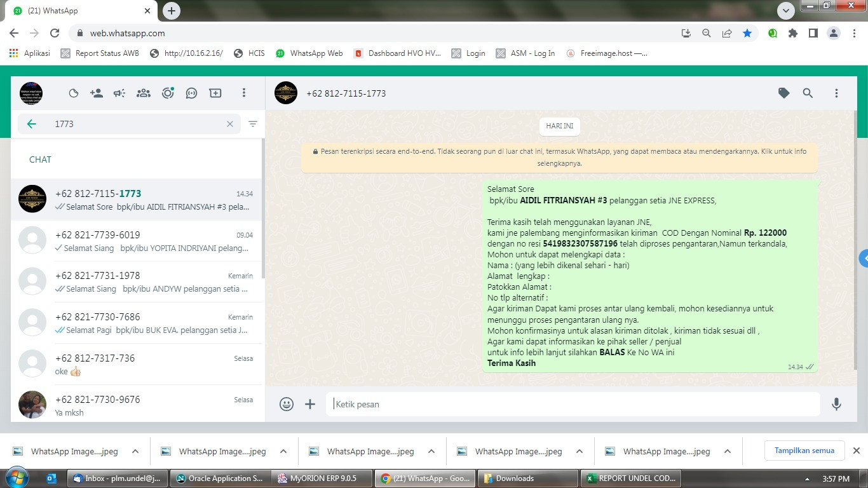Click the zoom magnifier icon in address bar

[707, 33]
